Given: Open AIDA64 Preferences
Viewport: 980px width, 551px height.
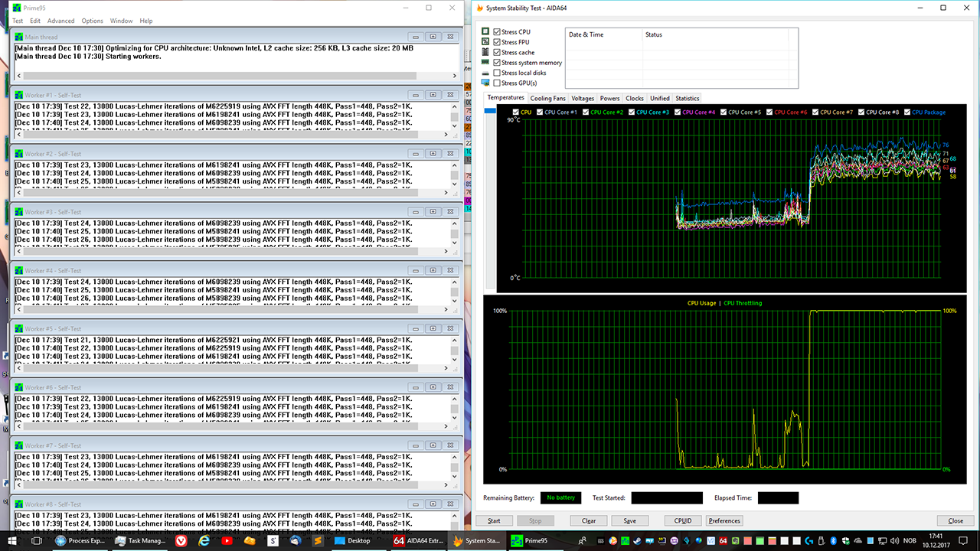Looking at the screenshot, I should 724,520.
